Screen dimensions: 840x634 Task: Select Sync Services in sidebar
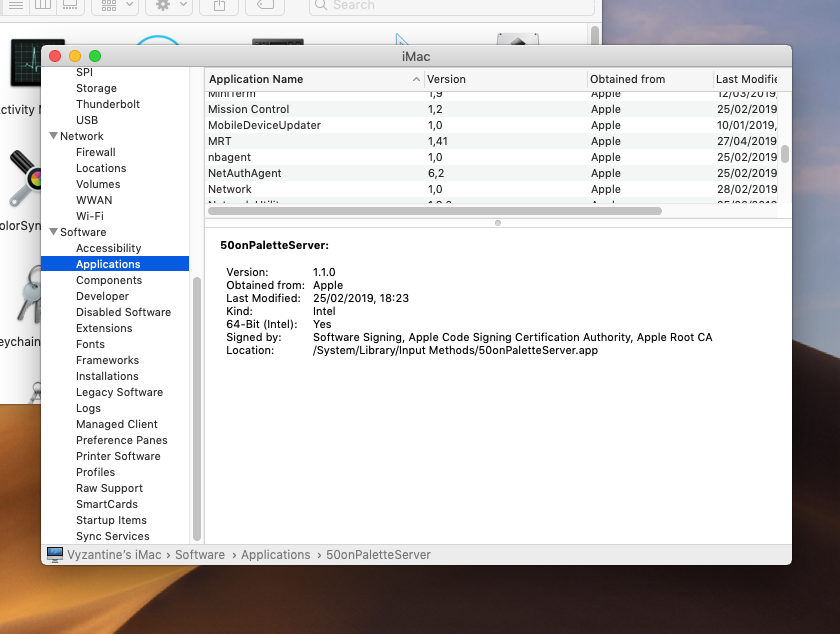pyautogui.click(x=113, y=536)
